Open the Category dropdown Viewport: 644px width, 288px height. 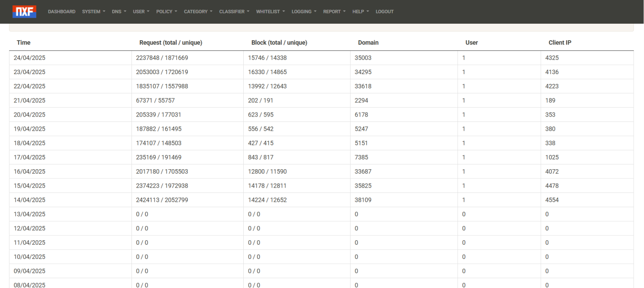coord(198,12)
